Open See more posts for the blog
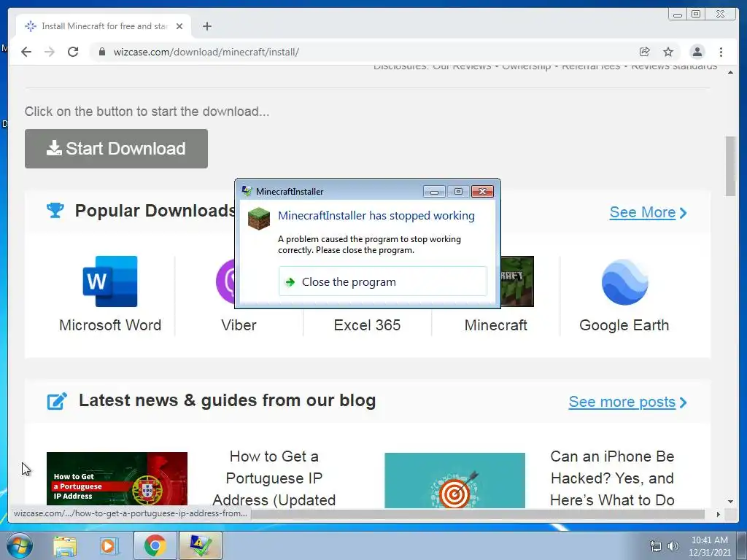 click(627, 402)
